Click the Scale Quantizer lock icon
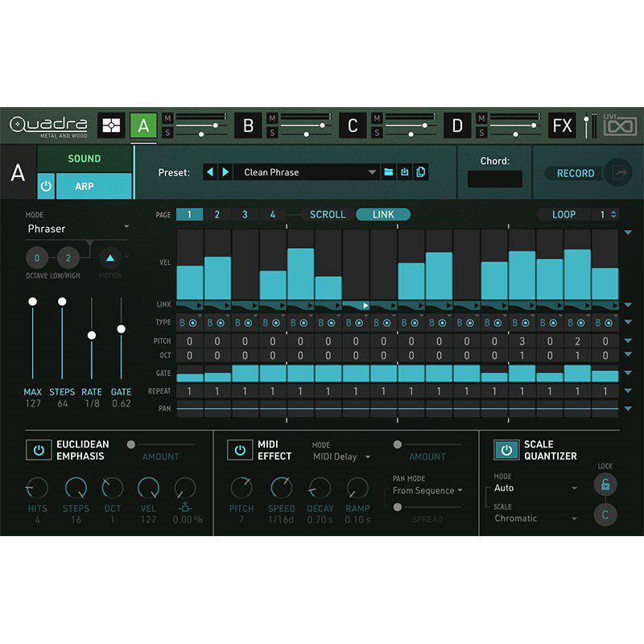Screen dimensions: 644x644 605,485
